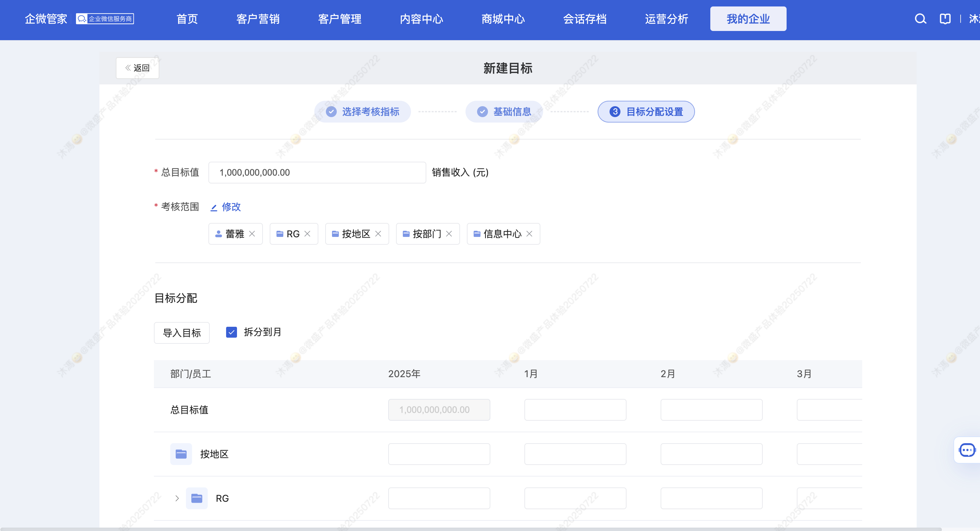This screenshot has height=531, width=980.
Task: Remove the 按部门 scope tag
Action: 449,234
